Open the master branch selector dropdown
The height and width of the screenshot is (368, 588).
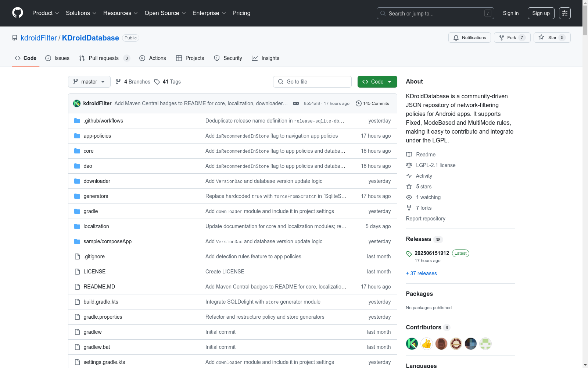point(89,82)
